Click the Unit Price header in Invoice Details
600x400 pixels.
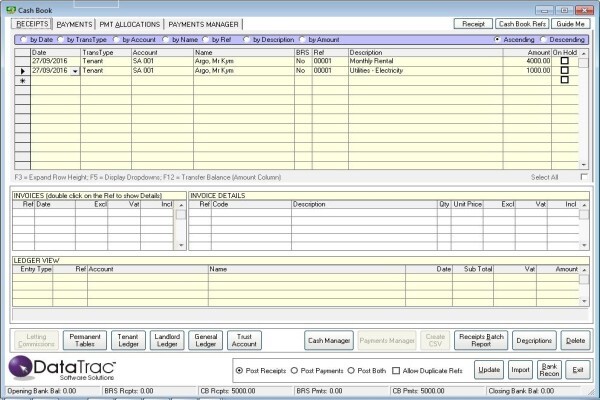[x=467, y=204]
